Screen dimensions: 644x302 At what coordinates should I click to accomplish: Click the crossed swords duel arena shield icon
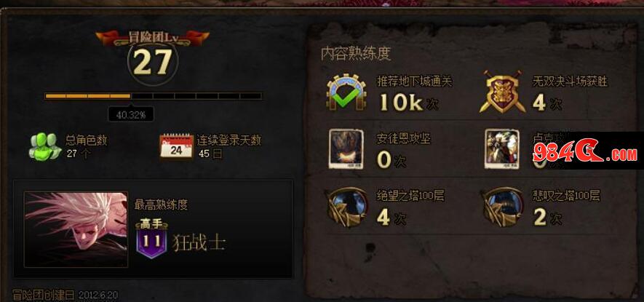coord(502,92)
